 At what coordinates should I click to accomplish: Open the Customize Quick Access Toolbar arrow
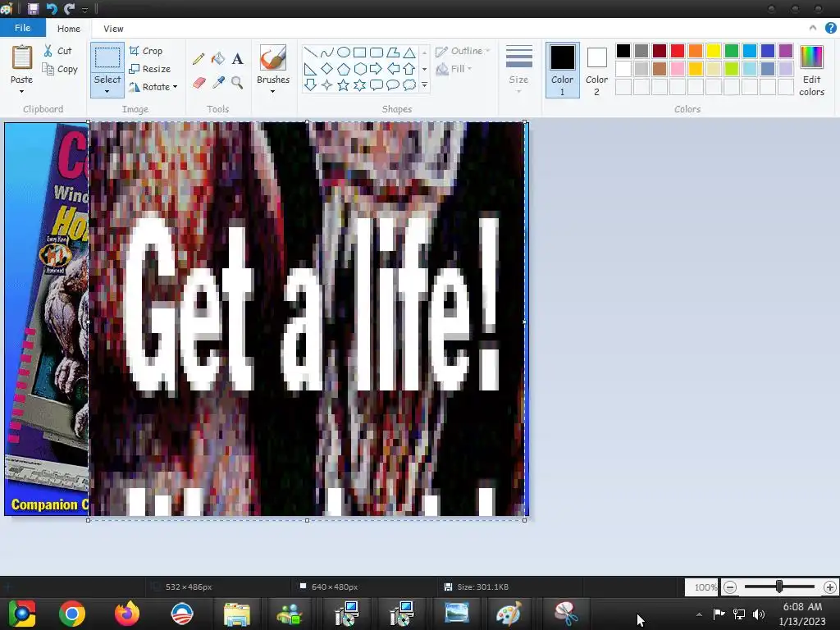point(84,10)
